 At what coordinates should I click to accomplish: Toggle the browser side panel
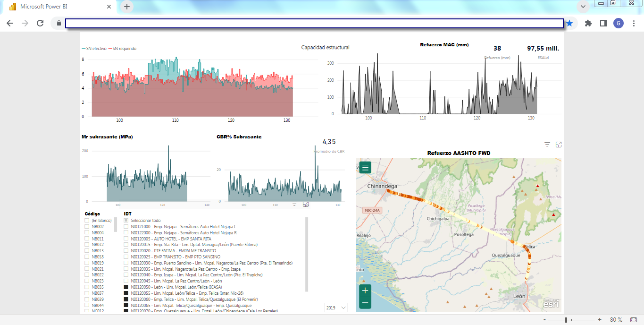click(603, 23)
